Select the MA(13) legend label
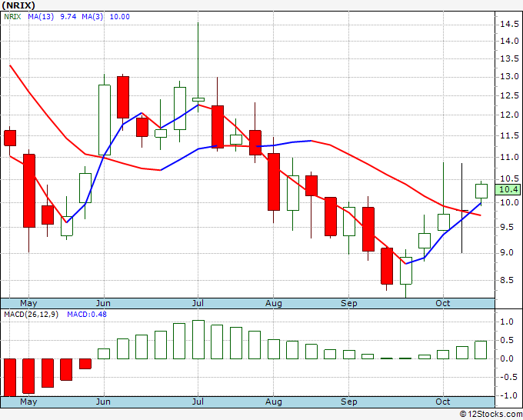The height and width of the screenshot is (420, 523). (41, 17)
